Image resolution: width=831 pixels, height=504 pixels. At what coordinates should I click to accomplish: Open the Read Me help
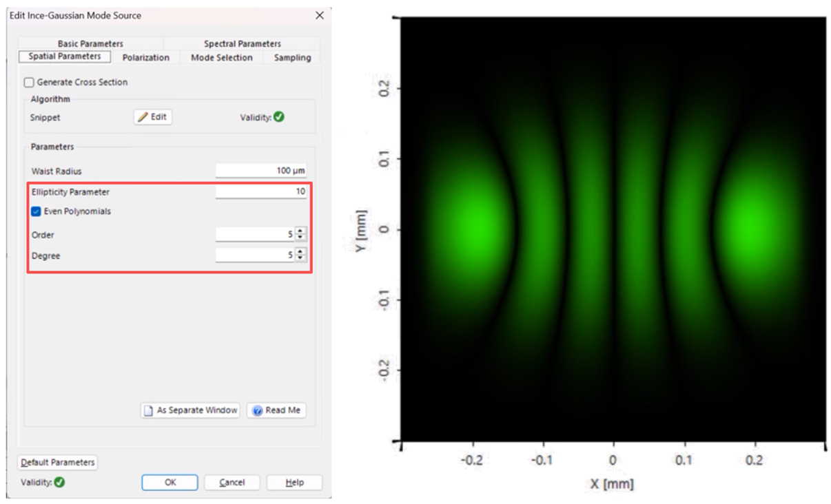276,410
